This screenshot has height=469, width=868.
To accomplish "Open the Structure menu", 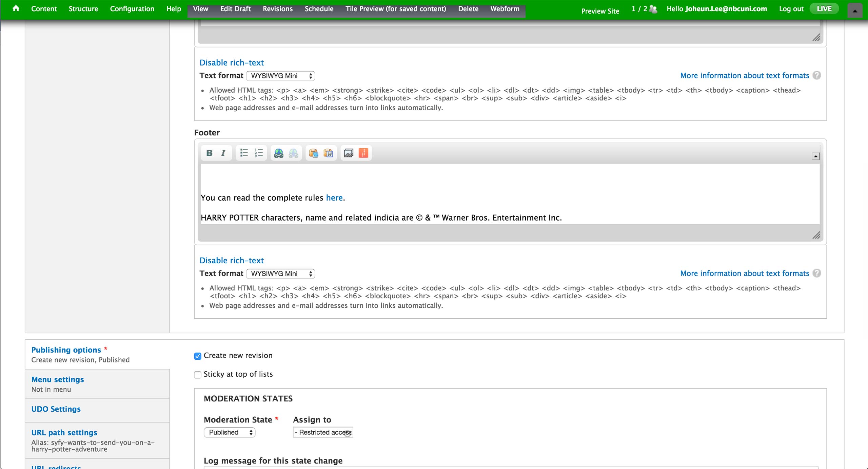I will click(x=83, y=9).
